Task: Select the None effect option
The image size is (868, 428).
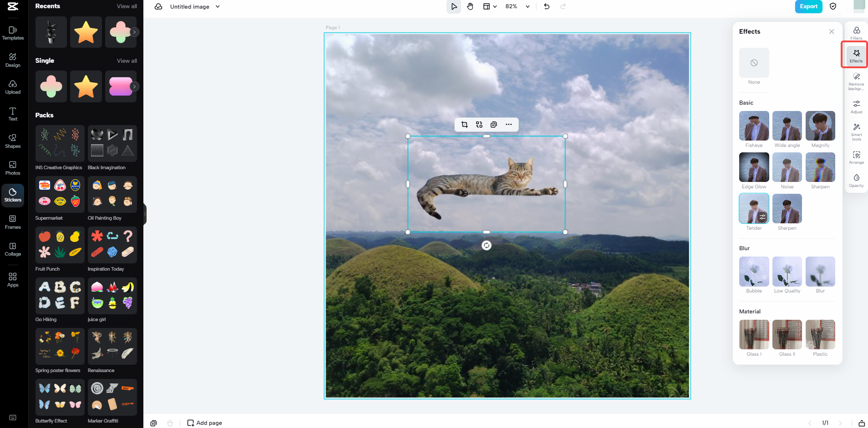Action: pyautogui.click(x=754, y=63)
